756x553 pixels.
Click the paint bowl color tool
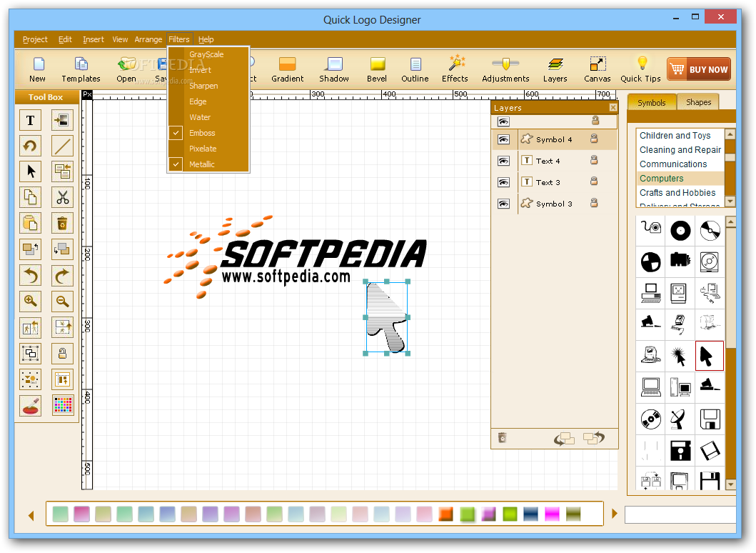(x=31, y=405)
